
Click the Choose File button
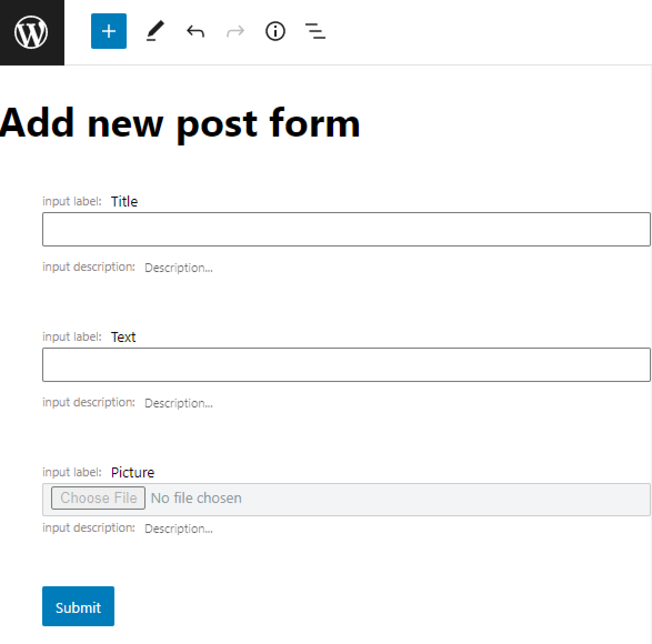click(97, 497)
